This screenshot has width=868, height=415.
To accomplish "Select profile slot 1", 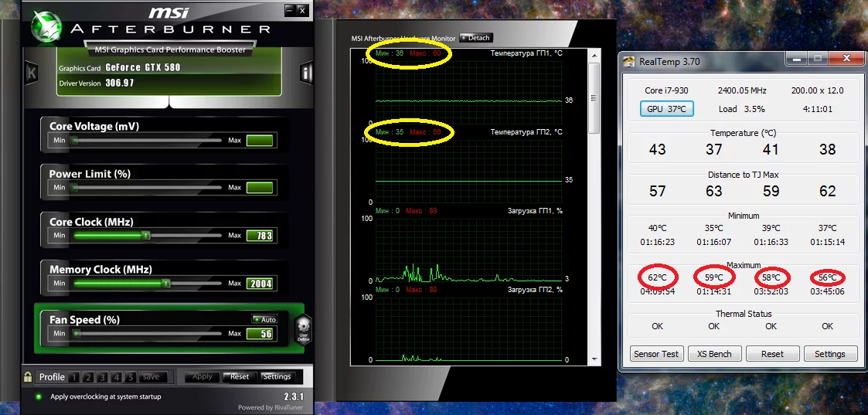I will pyautogui.click(x=73, y=377).
